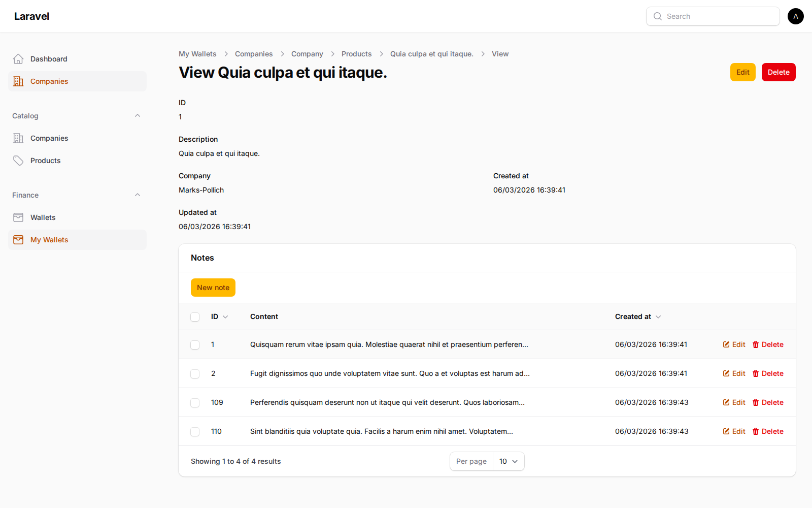
Task: Click the red Delete button at top
Action: pos(778,72)
